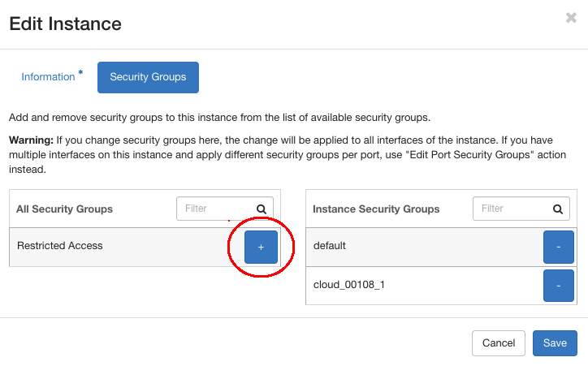This screenshot has height=366, width=588.
Task: Click the Edit Instance dialog title
Action: point(65,24)
